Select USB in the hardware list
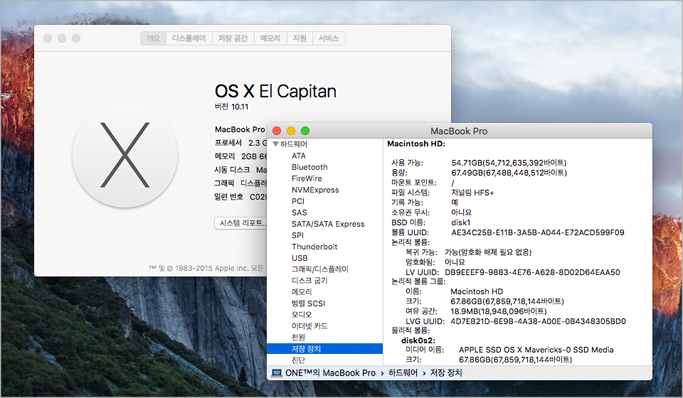Viewport: 683px width, 398px height. tap(299, 258)
